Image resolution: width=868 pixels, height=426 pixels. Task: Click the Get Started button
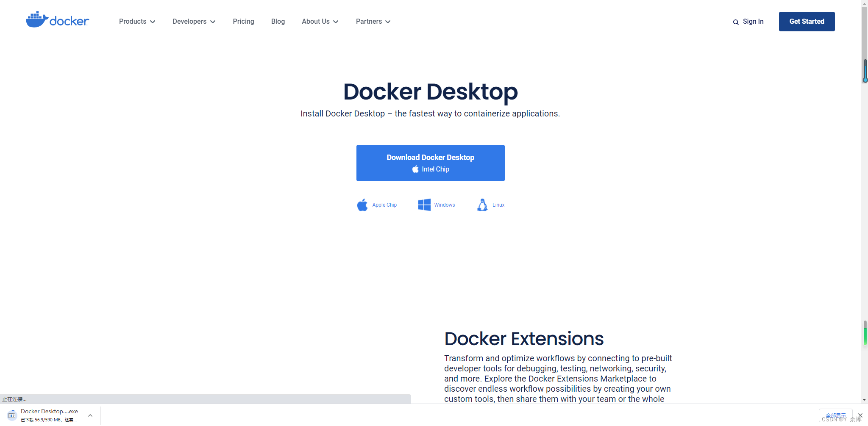pyautogui.click(x=806, y=21)
